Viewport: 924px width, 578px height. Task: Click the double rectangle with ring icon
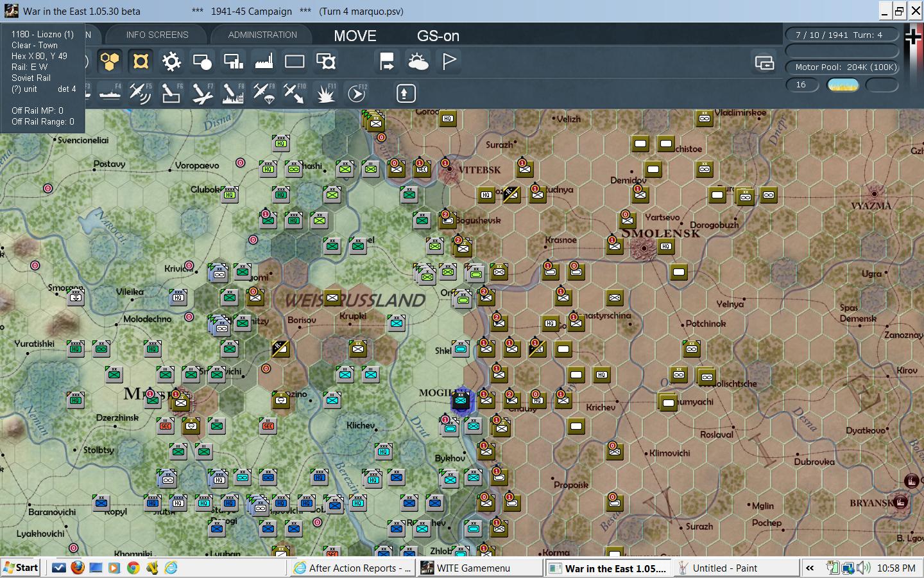click(326, 62)
